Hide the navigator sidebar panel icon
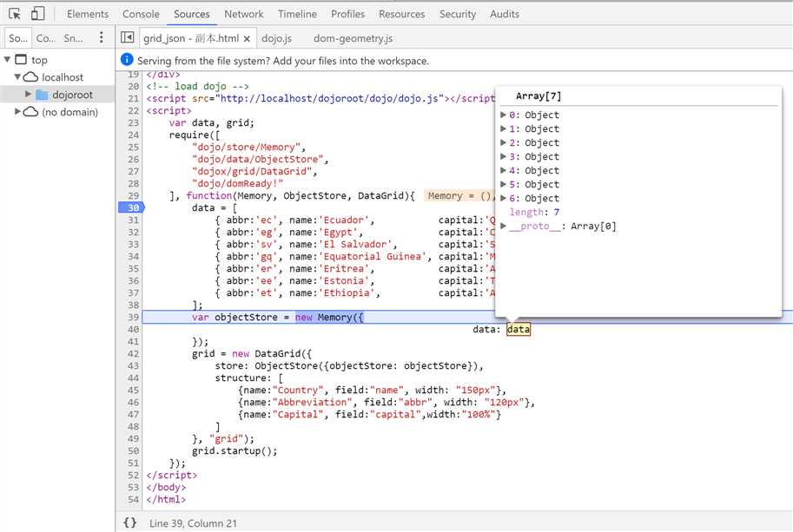 point(128,38)
